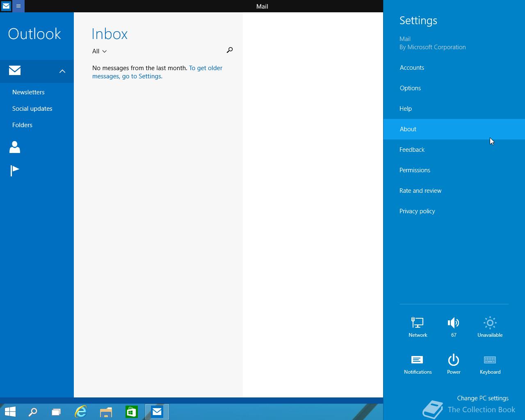This screenshot has width=525, height=420.
Task: Open the Windows Start button
Action: point(10,412)
